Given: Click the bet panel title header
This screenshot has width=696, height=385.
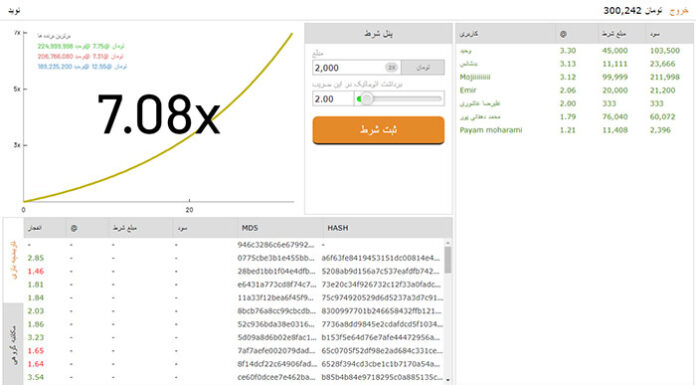Looking at the screenshot, I should tap(378, 34).
